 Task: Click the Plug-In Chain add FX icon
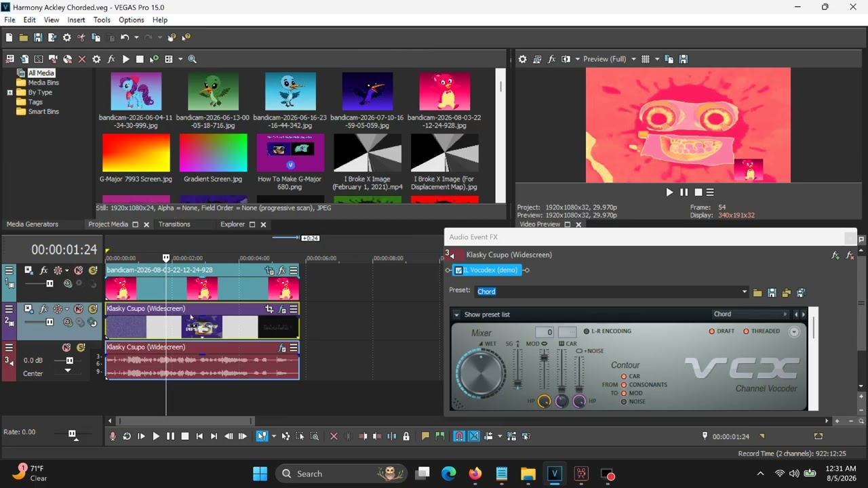pos(836,256)
